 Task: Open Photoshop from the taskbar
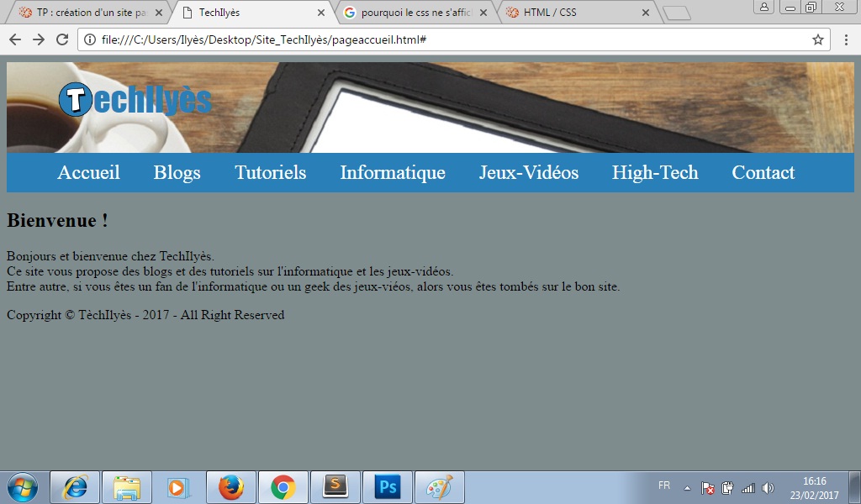click(388, 486)
